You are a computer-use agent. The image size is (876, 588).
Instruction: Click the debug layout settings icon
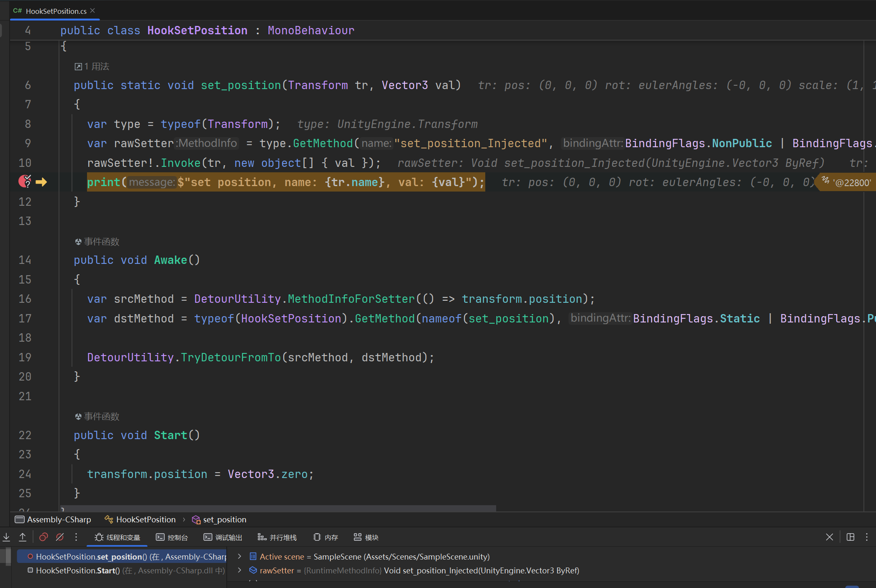[850, 537]
